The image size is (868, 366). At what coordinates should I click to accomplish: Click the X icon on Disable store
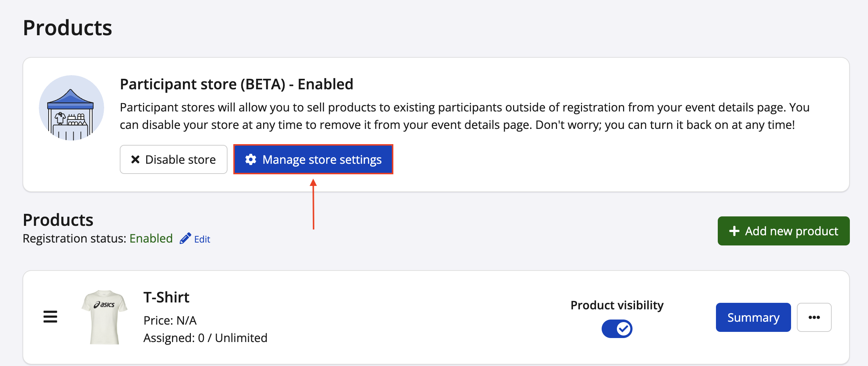click(135, 159)
